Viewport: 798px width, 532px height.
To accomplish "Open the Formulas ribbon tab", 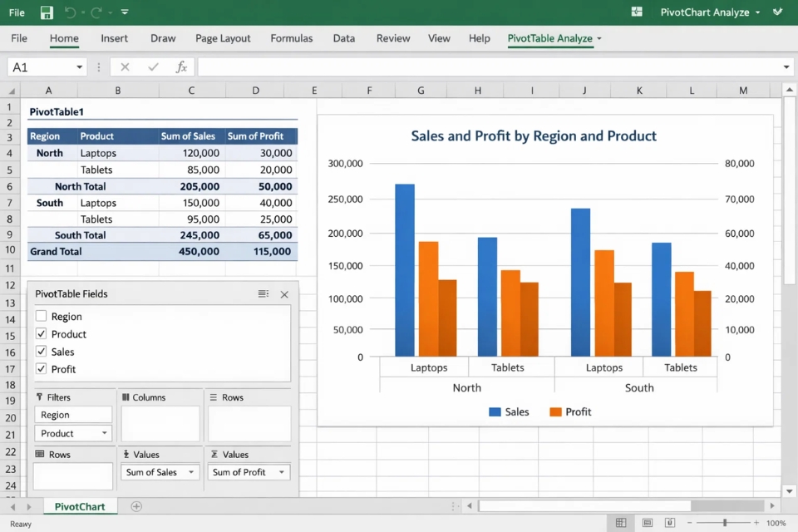I will point(292,38).
